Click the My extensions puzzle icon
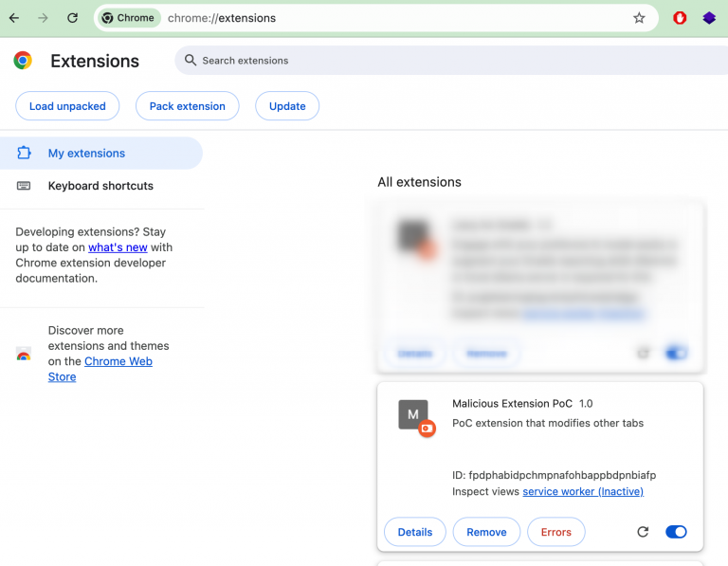The height and width of the screenshot is (566, 728). (x=24, y=153)
